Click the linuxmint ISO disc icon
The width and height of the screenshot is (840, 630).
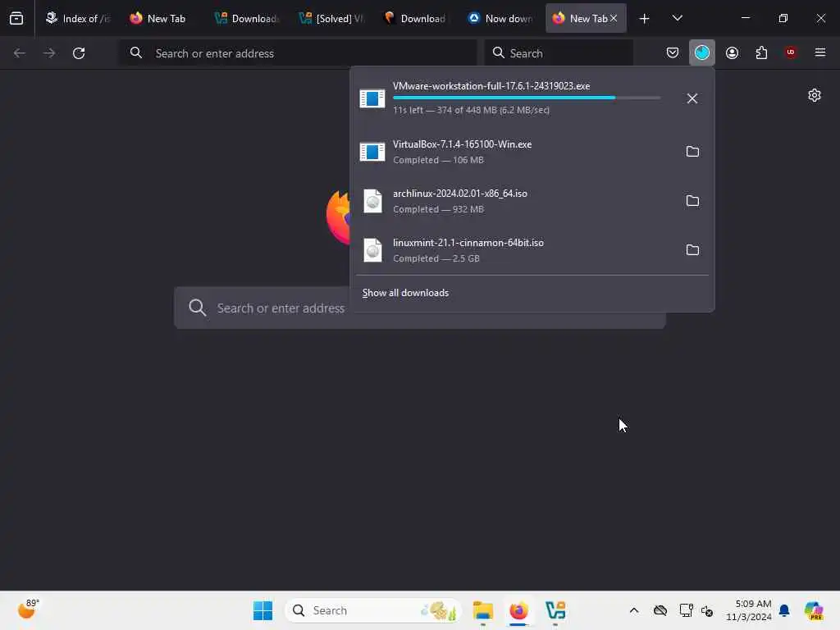pos(372,250)
